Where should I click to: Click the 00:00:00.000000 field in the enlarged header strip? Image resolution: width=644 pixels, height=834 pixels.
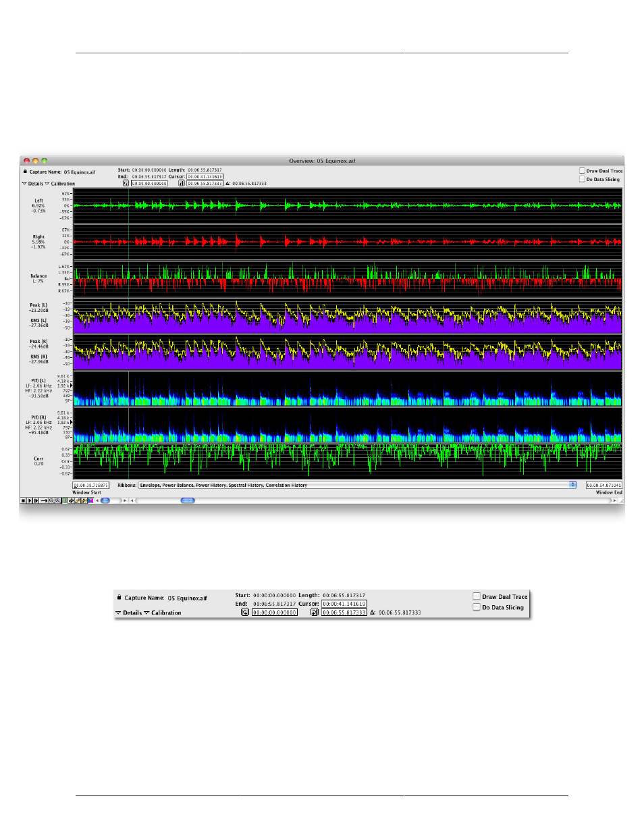click(275, 612)
